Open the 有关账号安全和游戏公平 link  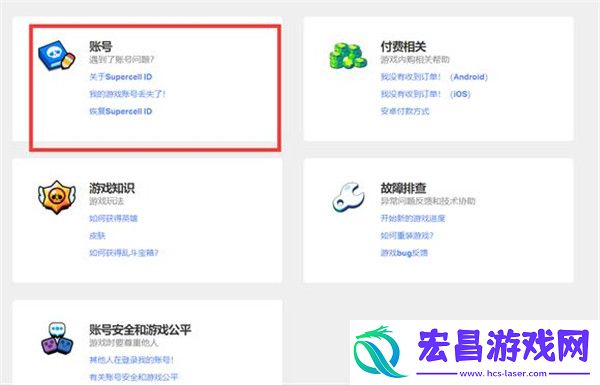(134, 377)
